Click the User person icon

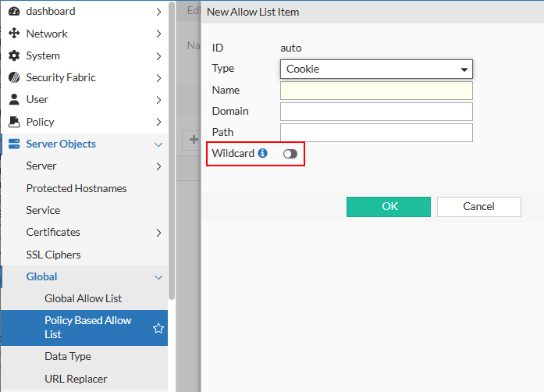[x=13, y=99]
